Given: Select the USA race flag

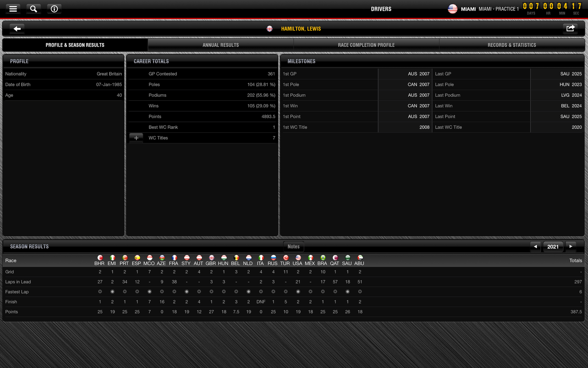Looking at the screenshot, I should click(298, 258).
